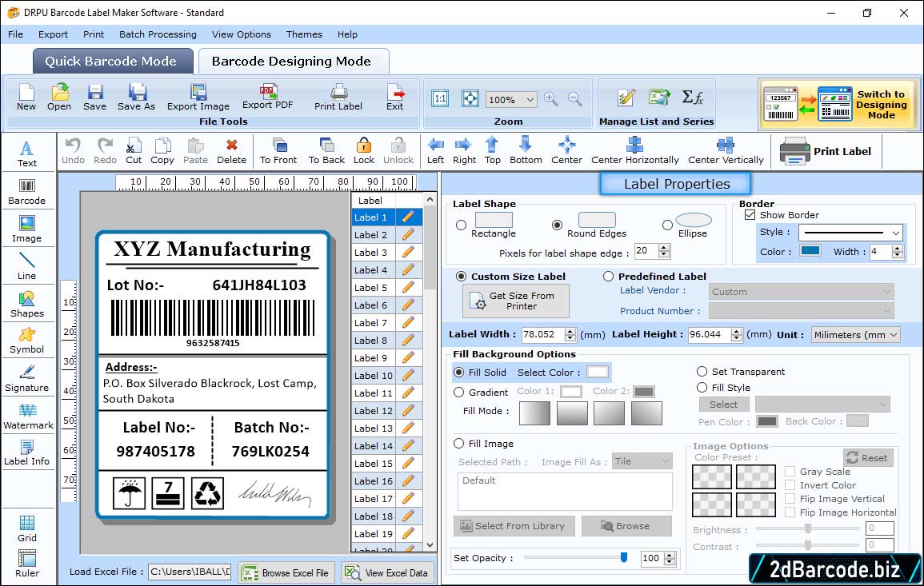Click Browse Excel File button

tap(286, 572)
